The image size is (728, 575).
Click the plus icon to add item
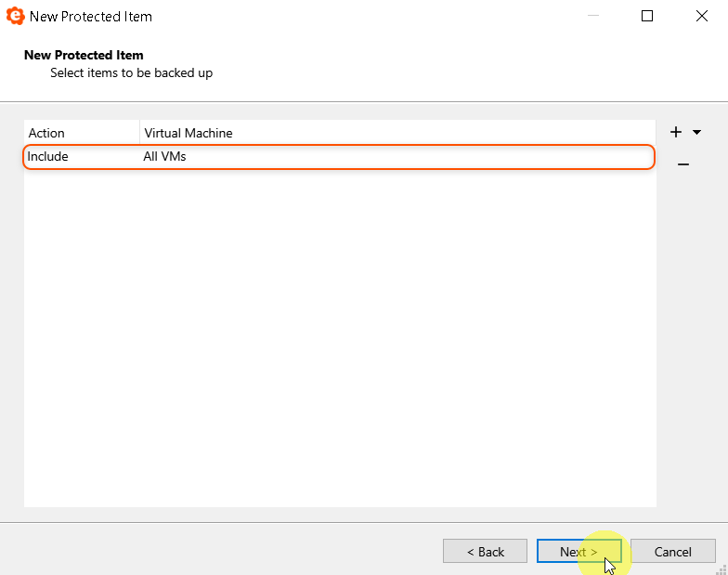pyautogui.click(x=676, y=133)
